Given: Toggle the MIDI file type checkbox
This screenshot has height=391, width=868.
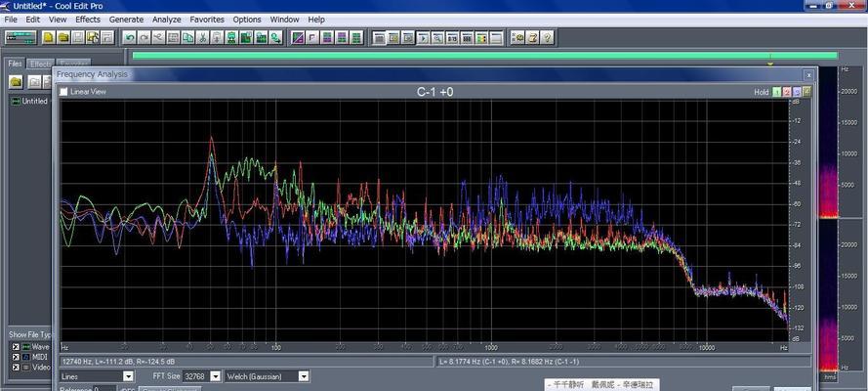Looking at the screenshot, I should click(x=16, y=357).
